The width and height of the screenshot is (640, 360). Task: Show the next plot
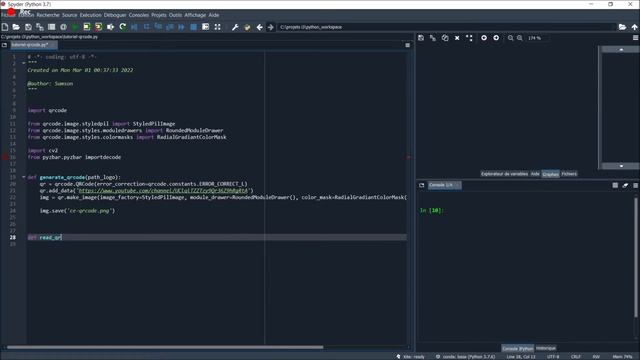[496, 38]
